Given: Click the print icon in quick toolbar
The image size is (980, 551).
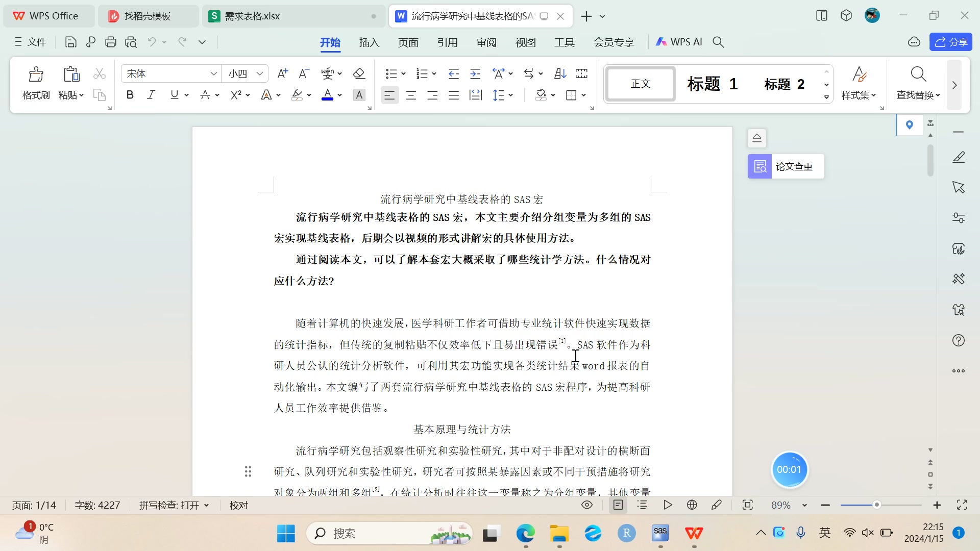Looking at the screenshot, I should tap(111, 42).
